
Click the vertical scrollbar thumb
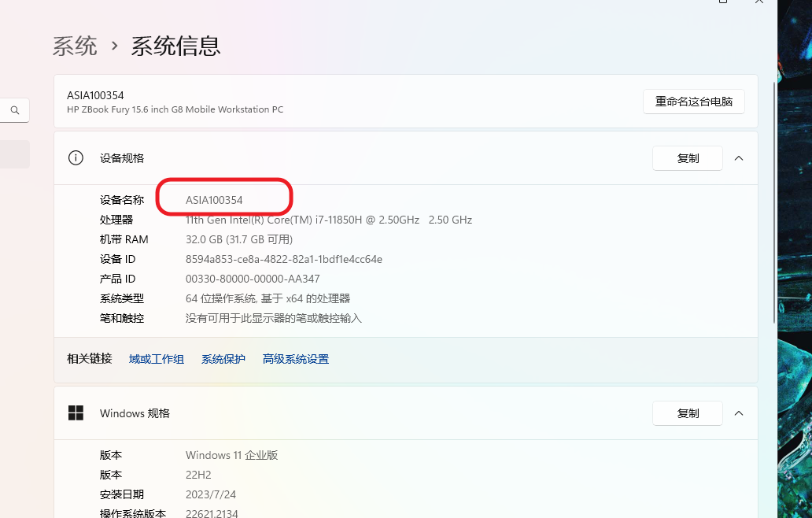774,202
